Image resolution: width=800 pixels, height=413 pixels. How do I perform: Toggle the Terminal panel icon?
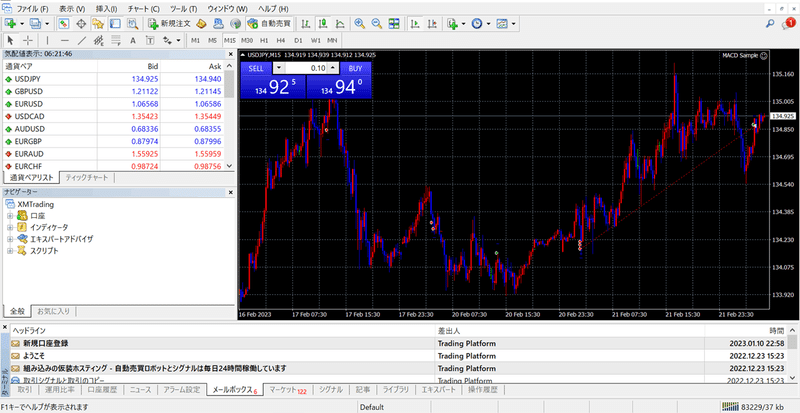coord(115,23)
